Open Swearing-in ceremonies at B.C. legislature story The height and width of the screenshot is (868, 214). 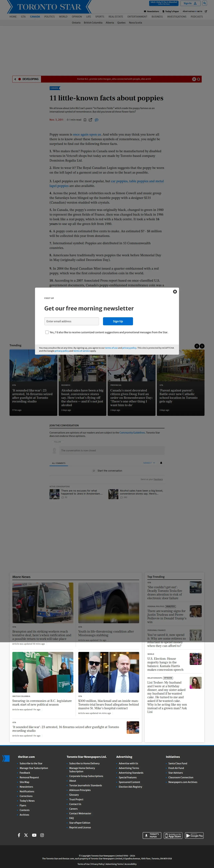pos(42,703)
